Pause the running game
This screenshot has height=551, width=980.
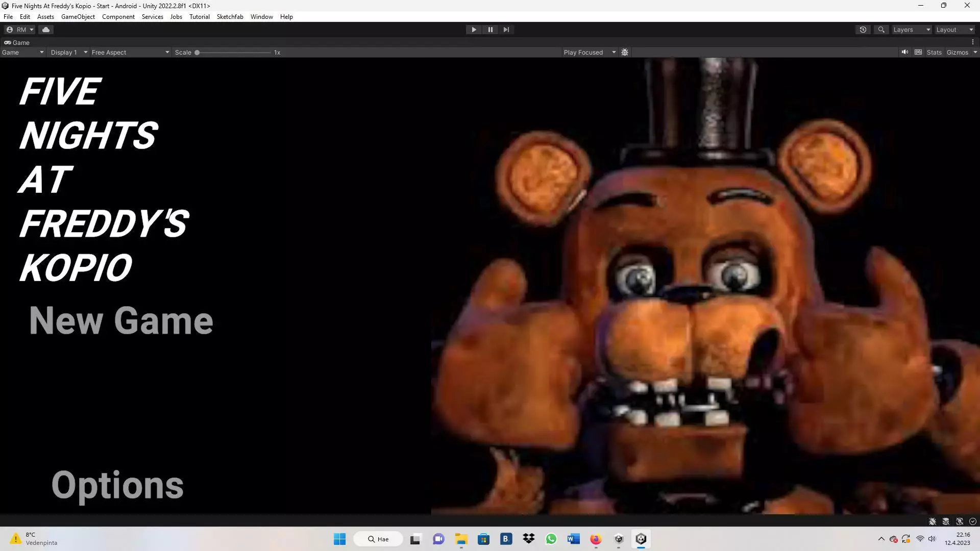coord(489,29)
